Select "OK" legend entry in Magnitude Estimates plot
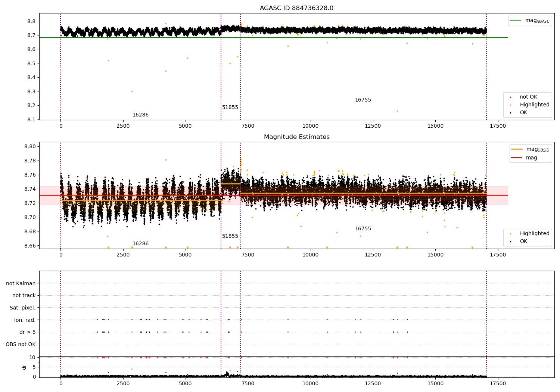This screenshot has height=392, width=560. (523, 242)
